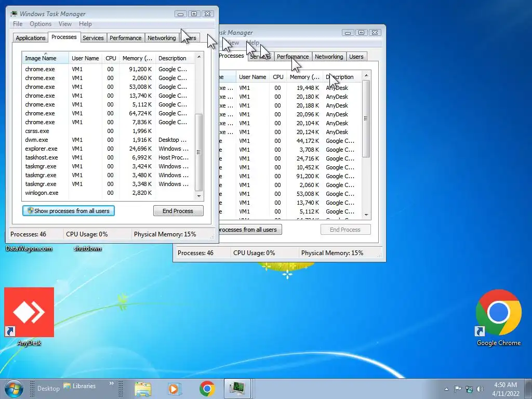Sort by CPU column in front Task Manager
The width and height of the screenshot is (532, 399).
(x=111, y=58)
